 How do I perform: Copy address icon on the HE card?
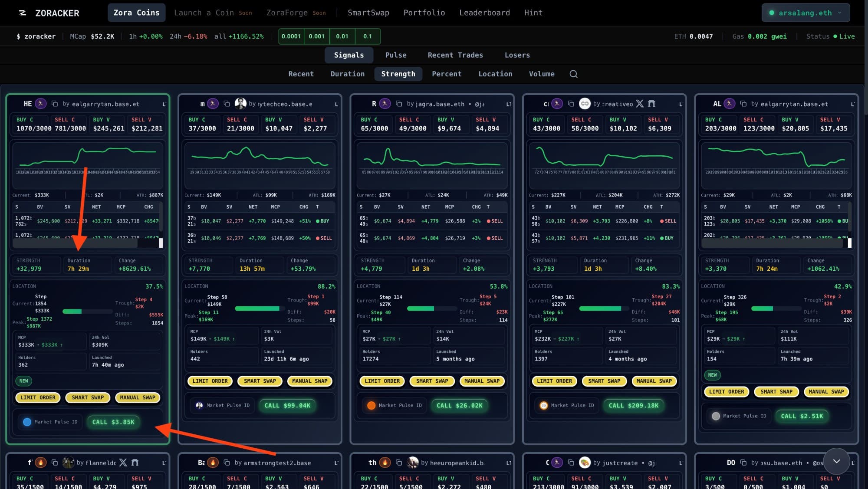(55, 104)
